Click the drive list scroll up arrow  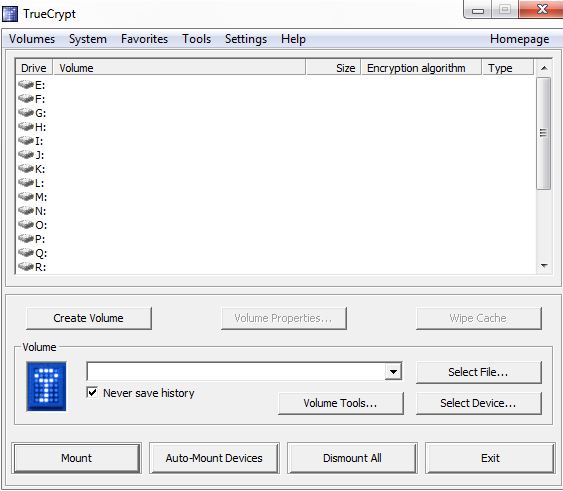click(x=544, y=68)
